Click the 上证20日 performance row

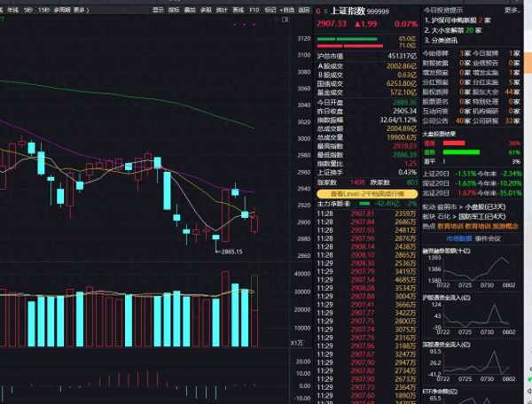click(x=472, y=174)
